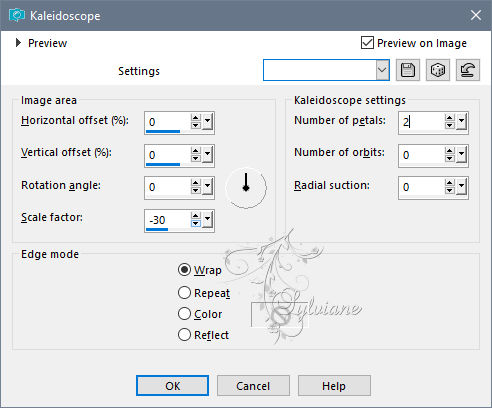Select the Reflect edge mode
The image size is (492, 408).
tap(184, 335)
